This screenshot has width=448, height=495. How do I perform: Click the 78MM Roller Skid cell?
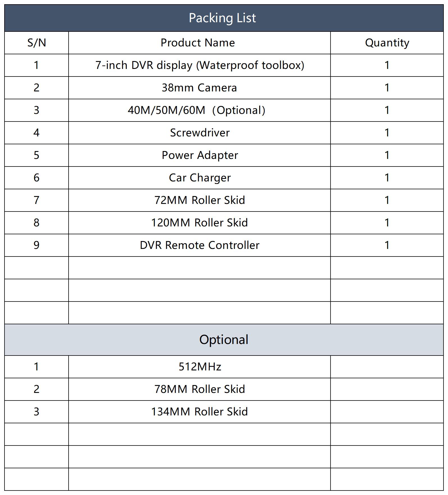(200, 389)
